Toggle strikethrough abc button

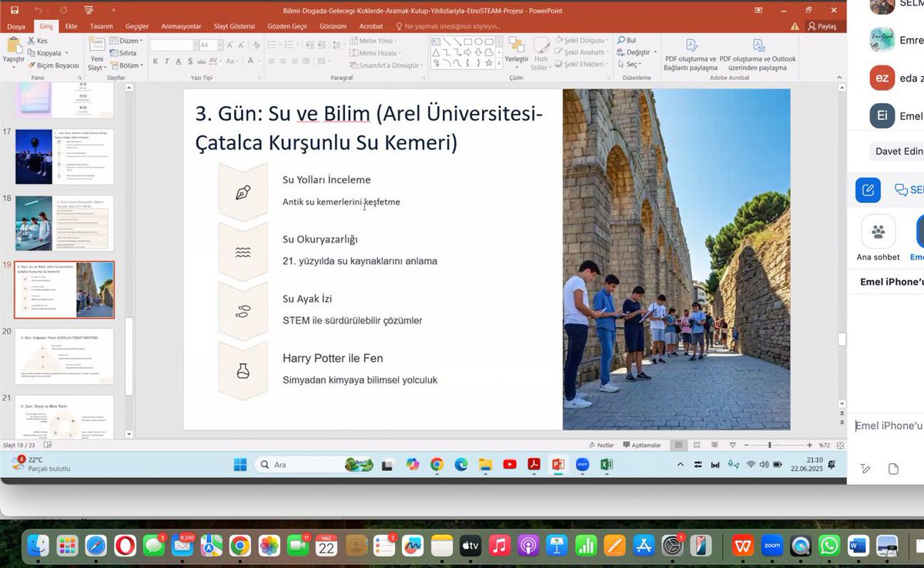pos(203,62)
